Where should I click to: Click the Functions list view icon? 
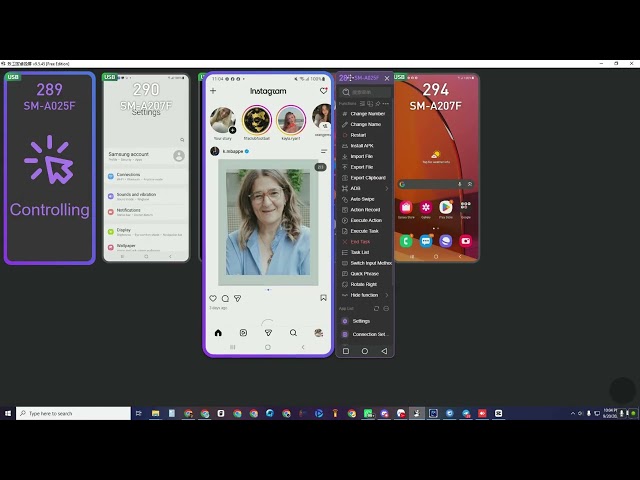362,104
